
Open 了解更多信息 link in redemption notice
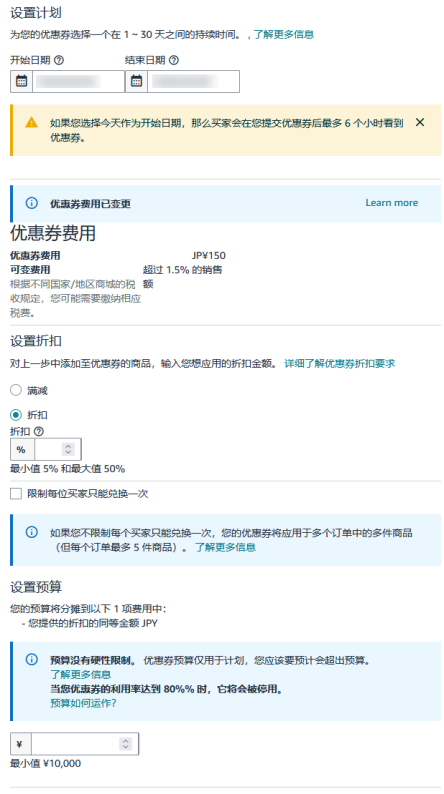[x=225, y=547]
